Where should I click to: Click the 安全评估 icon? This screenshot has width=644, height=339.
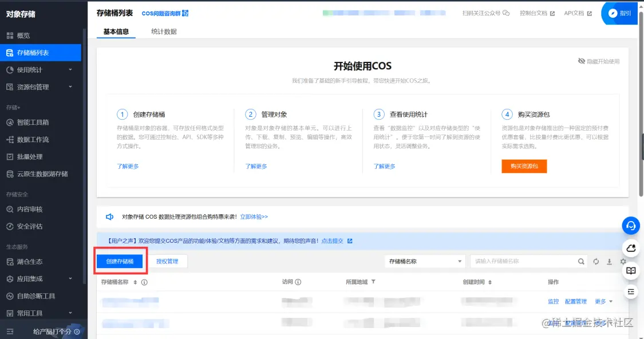(x=10, y=227)
